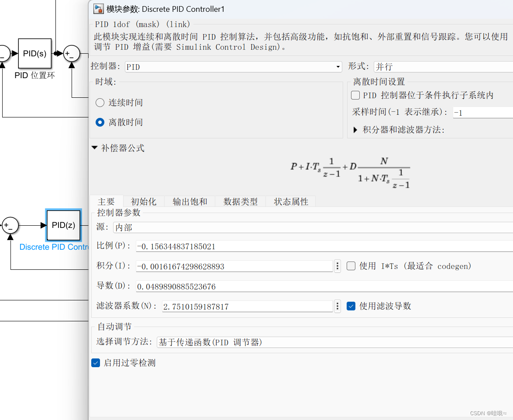
Task: Expand integrator and filter methods (积分器和滤波器方法) section
Action: 356,130
